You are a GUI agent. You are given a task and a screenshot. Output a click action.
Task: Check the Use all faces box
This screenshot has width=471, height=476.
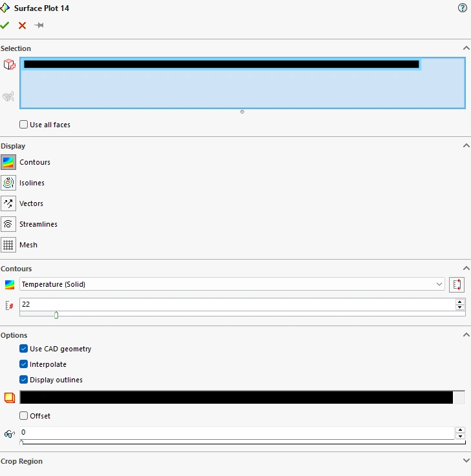[23, 125]
